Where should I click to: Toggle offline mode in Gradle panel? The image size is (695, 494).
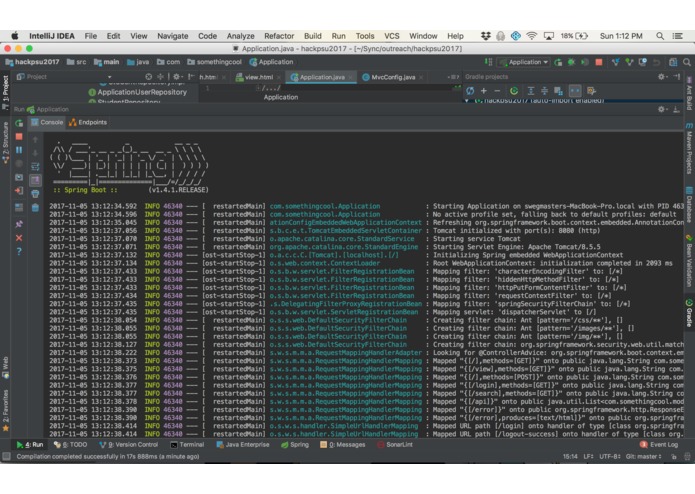tap(575, 91)
